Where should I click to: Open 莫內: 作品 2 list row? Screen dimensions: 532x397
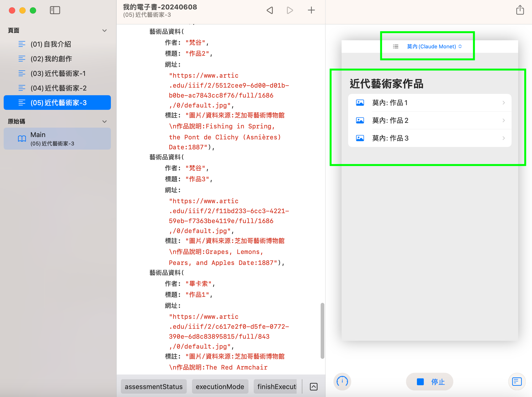point(429,121)
